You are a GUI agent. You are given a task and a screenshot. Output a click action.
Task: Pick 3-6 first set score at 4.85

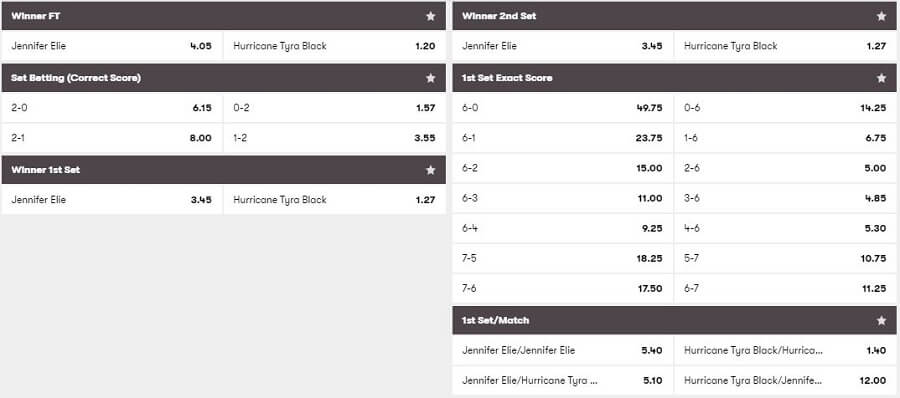point(785,198)
